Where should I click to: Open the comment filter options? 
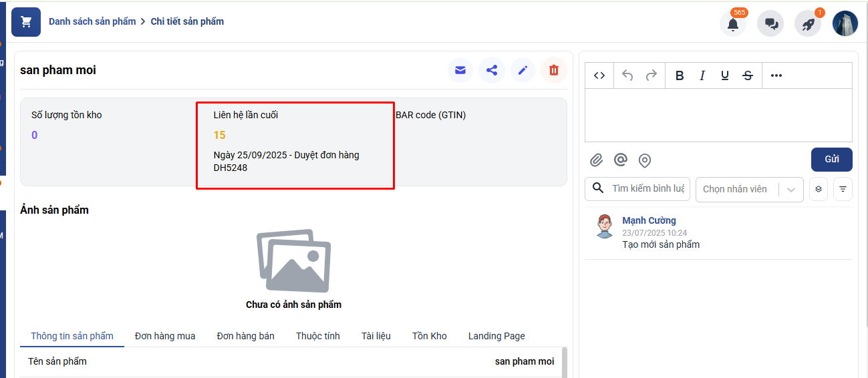tap(843, 189)
